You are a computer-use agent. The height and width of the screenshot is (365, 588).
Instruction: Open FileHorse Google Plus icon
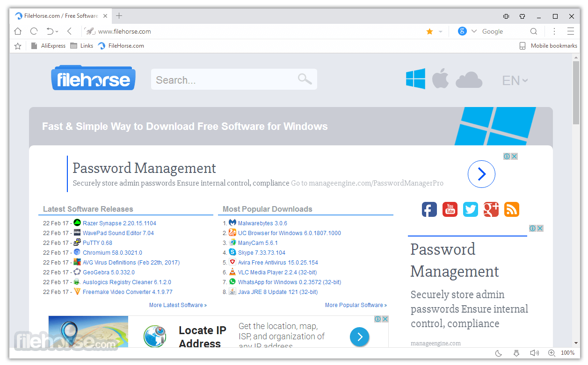tap(491, 209)
